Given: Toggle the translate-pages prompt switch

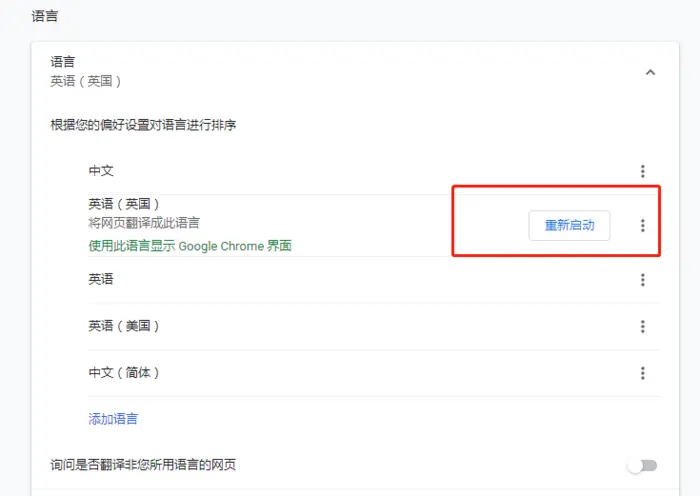Looking at the screenshot, I should tap(642, 465).
